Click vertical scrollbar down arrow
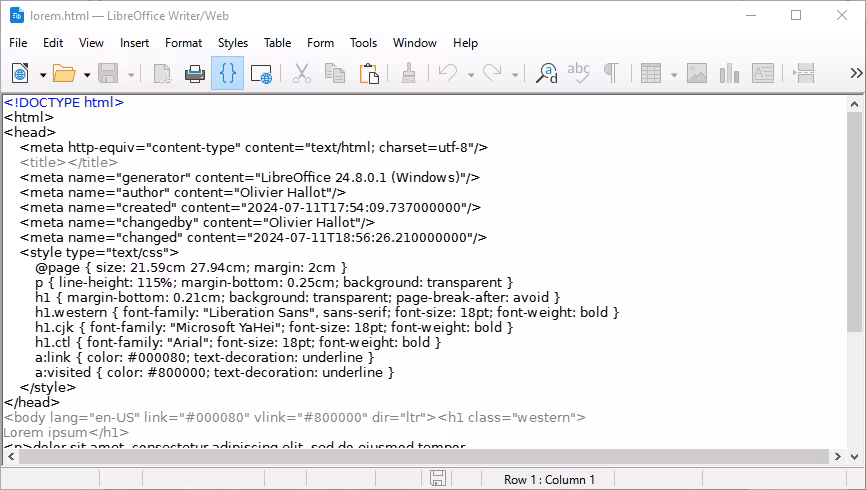Image resolution: width=866 pixels, height=490 pixels. (854, 456)
